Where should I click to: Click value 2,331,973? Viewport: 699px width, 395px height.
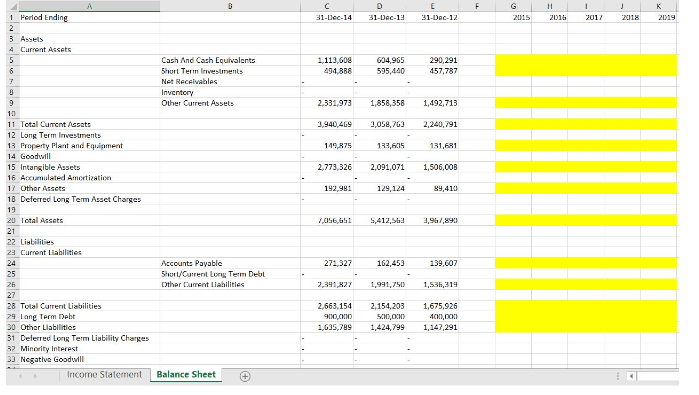334,103
